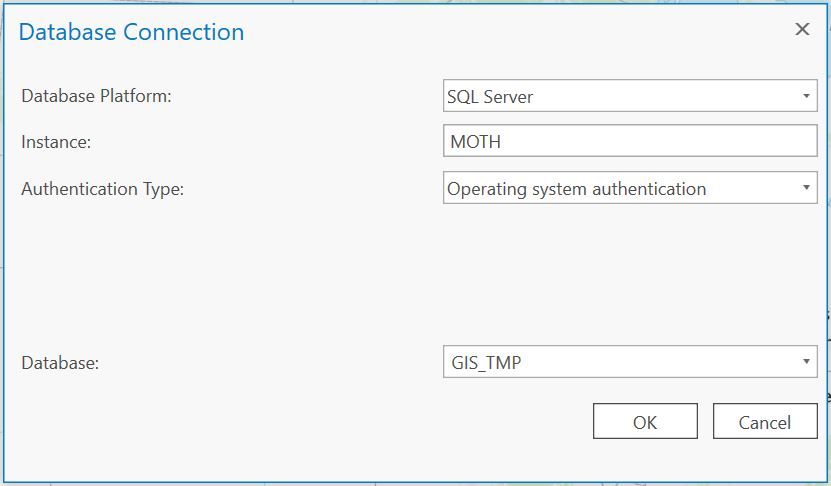This screenshot has height=486, width=831.
Task: Confirm the connection with OK
Action: 645,422
